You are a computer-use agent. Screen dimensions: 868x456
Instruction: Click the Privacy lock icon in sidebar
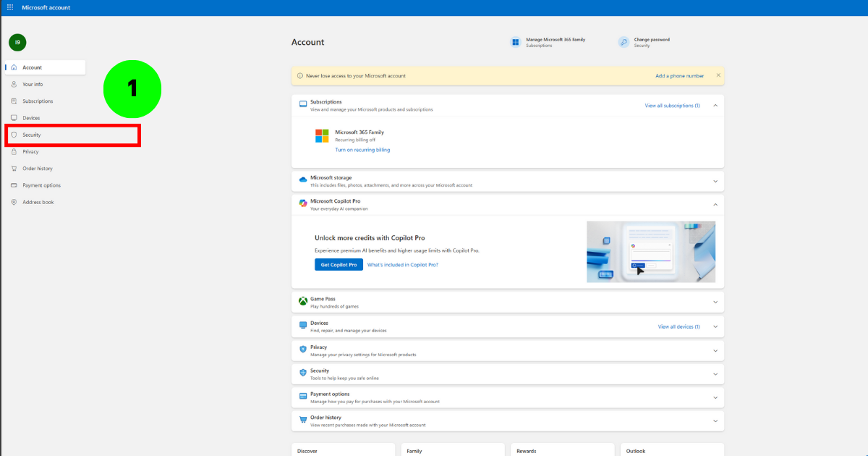[14, 152]
